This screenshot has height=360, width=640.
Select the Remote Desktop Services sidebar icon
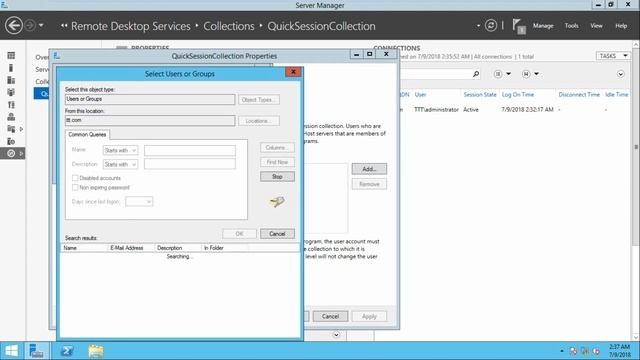(x=12, y=153)
